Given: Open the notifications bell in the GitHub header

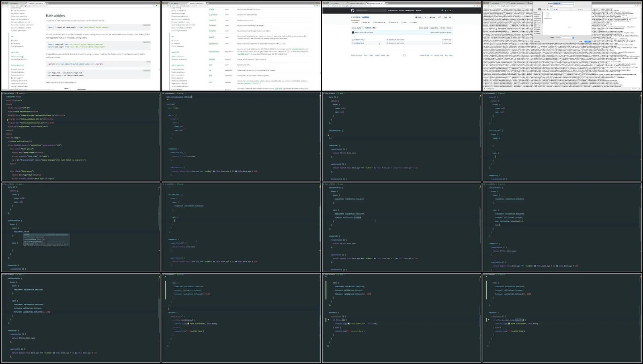Looking at the screenshot, I should [x=442, y=10].
